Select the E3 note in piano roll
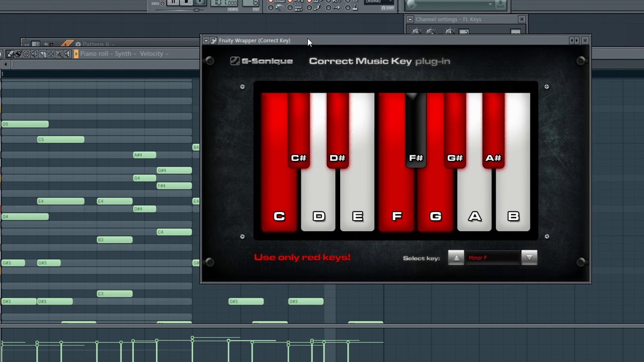Image resolution: width=644 pixels, height=362 pixels. click(x=115, y=294)
